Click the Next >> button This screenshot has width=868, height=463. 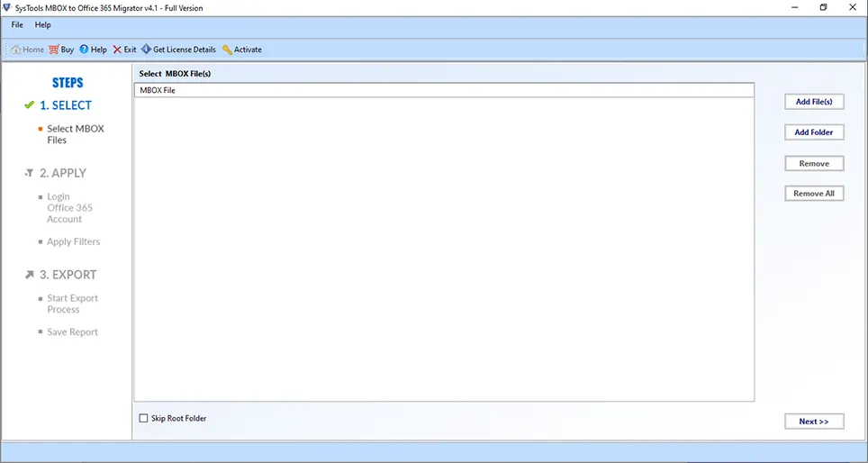coord(814,422)
